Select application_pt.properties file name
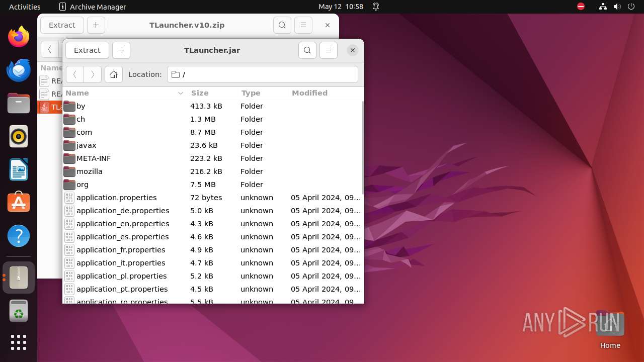 [x=122, y=289]
